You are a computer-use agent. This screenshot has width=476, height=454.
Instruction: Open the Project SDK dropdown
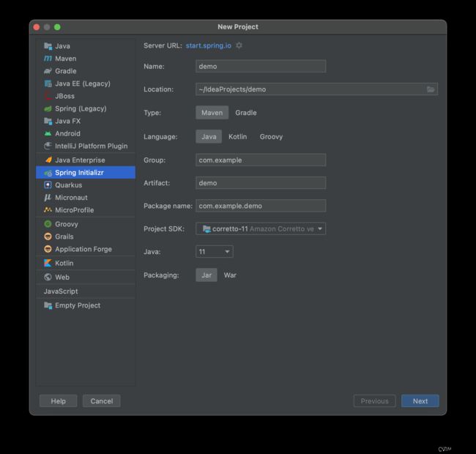click(x=261, y=228)
